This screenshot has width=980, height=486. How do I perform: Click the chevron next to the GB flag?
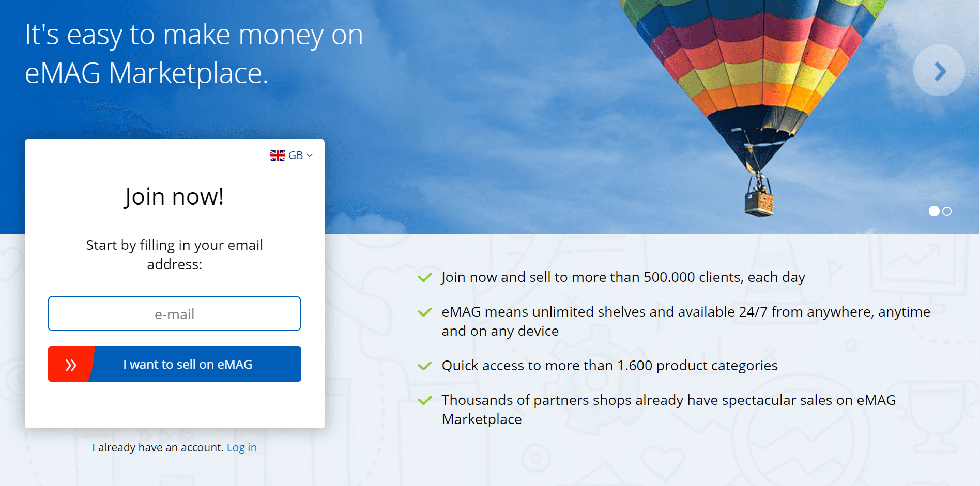(x=309, y=154)
